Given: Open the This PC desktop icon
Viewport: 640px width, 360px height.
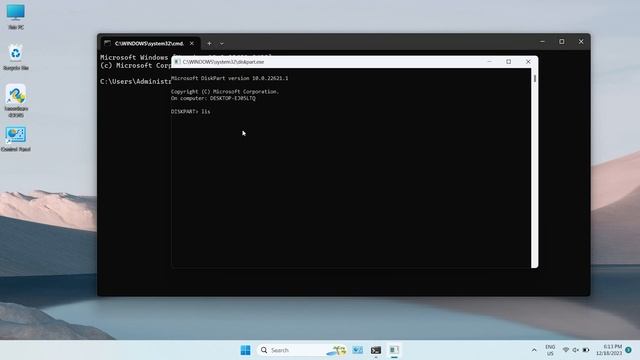Looking at the screenshot, I should [16, 16].
